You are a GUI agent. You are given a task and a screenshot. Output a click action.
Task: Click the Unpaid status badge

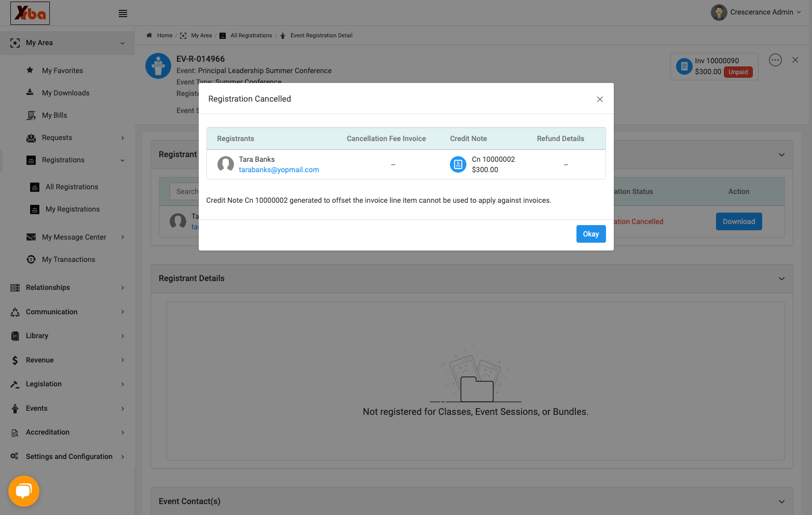click(738, 72)
